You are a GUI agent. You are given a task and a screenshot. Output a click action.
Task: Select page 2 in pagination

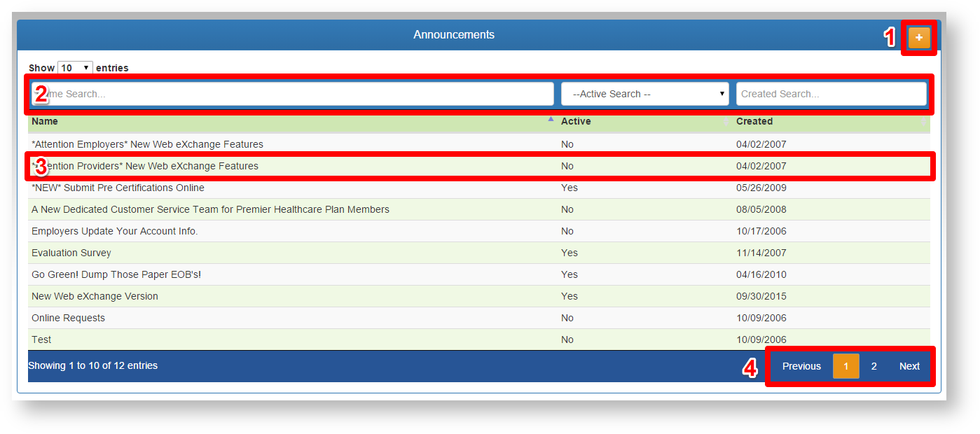point(874,366)
